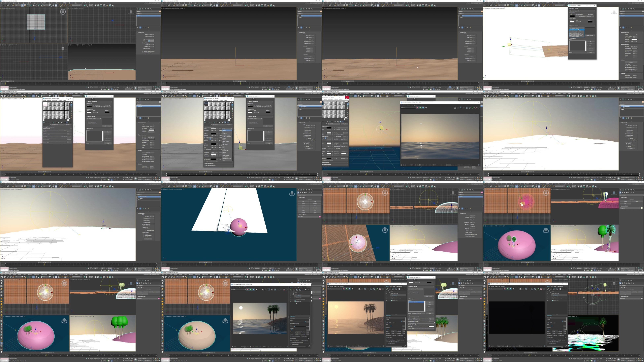Choose Select and Move in Plane001 four-viewport frame
Image resolution: width=644 pixels, height=362 pixels.
[33, 5]
